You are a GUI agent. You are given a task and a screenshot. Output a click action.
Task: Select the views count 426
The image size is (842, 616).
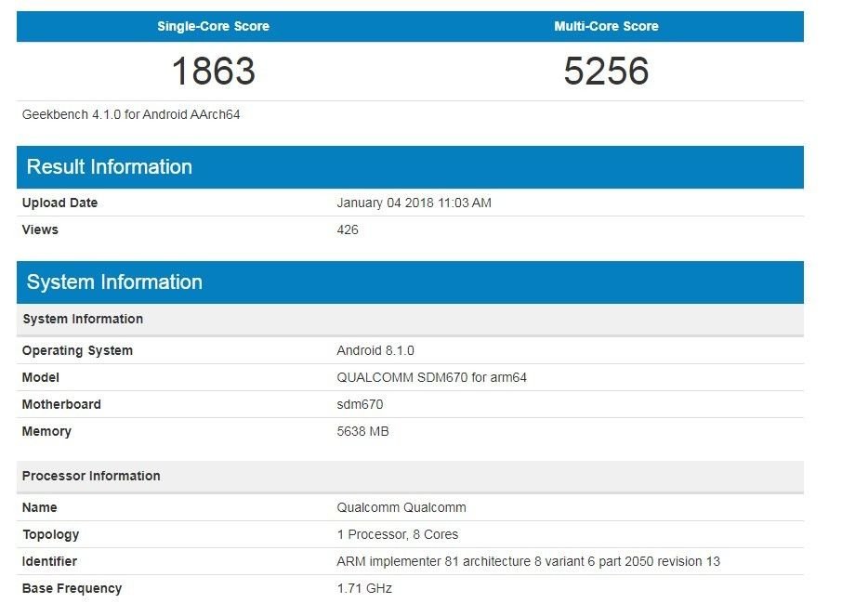[348, 229]
